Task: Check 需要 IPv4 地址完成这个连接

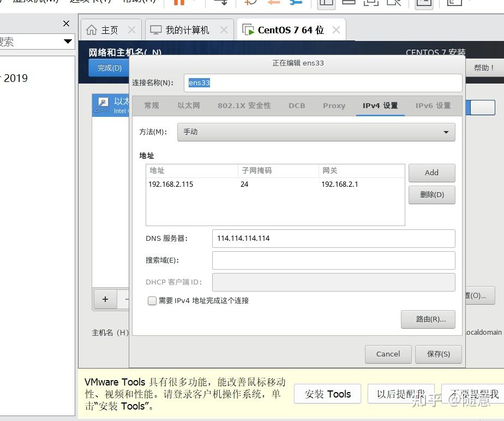Action: (x=152, y=301)
